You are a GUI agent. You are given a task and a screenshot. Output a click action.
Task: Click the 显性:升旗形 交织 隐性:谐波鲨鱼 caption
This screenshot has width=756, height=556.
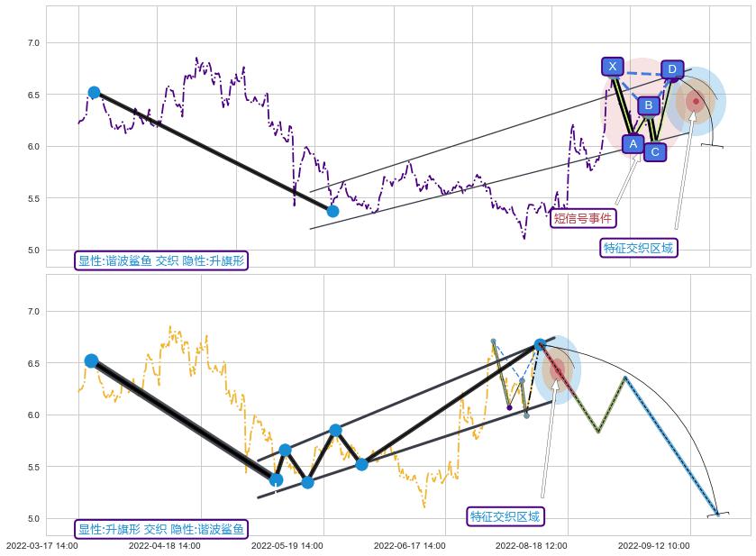pyautogui.click(x=161, y=529)
